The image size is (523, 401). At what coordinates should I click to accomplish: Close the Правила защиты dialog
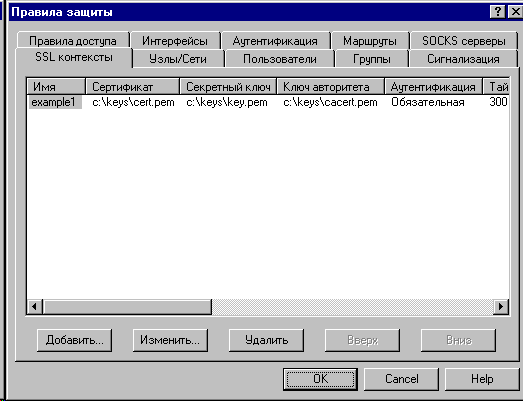pos(515,12)
